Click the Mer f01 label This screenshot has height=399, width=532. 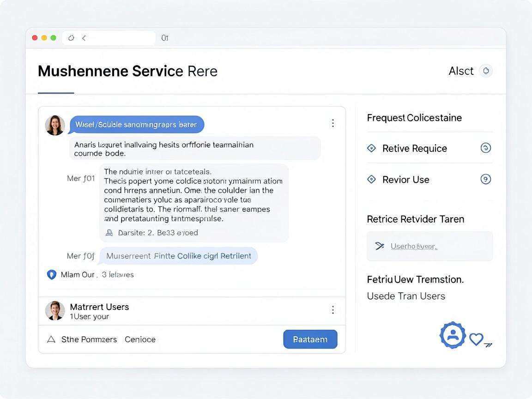pos(81,178)
